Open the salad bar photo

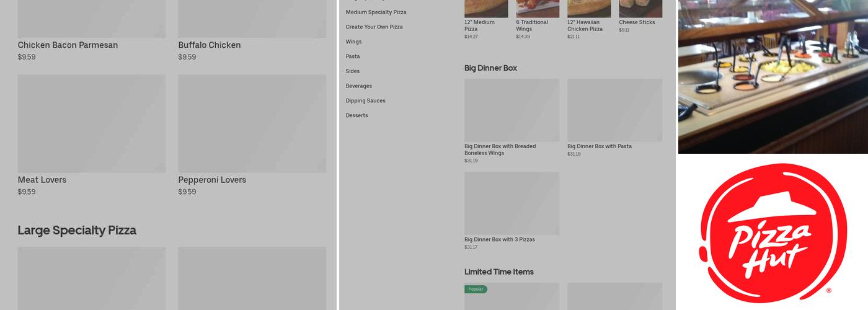773,76
